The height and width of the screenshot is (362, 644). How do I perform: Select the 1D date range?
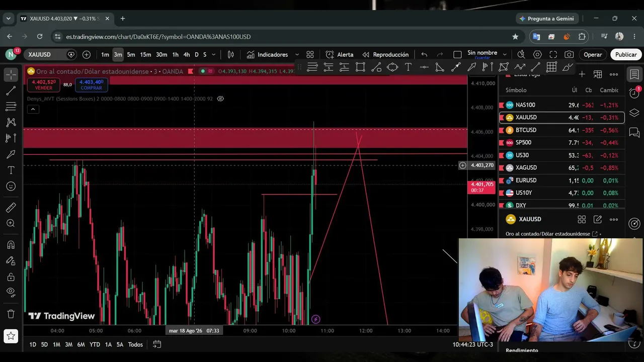pyautogui.click(x=33, y=344)
